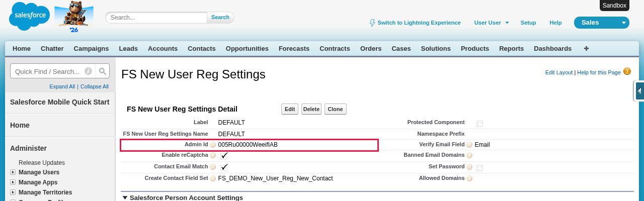Toggle the Protected Component checkbox
The width and height of the screenshot is (644, 201).
pyautogui.click(x=480, y=124)
